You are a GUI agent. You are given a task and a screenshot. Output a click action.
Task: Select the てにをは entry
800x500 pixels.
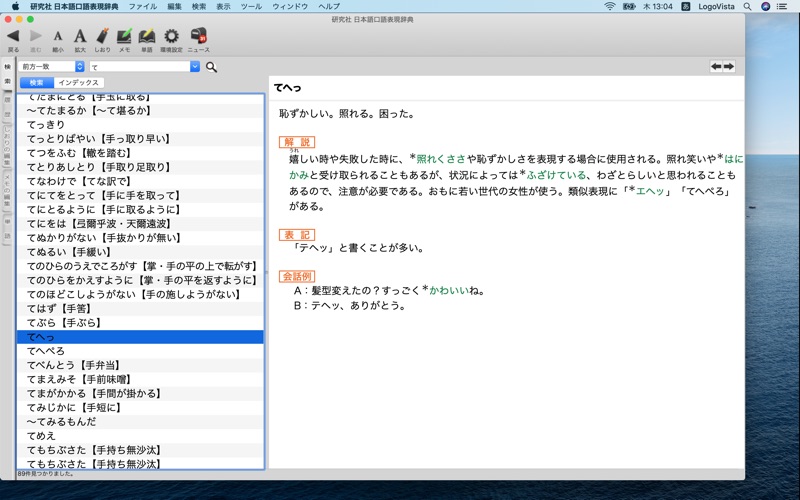(x=140, y=223)
